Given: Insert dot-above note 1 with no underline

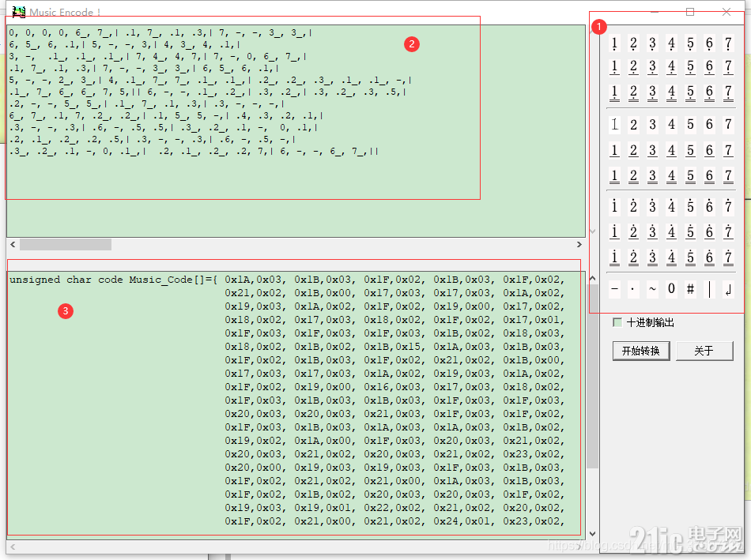Looking at the screenshot, I should click(614, 206).
